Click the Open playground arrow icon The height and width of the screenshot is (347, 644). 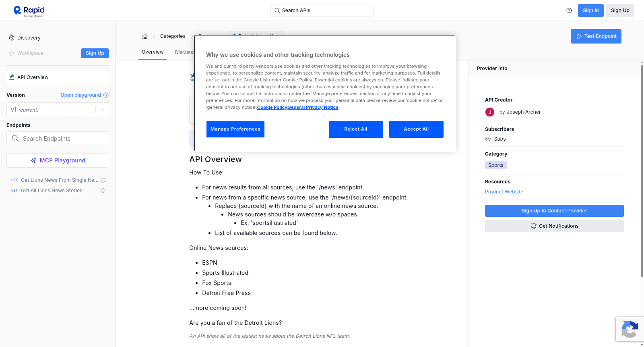[x=106, y=95]
